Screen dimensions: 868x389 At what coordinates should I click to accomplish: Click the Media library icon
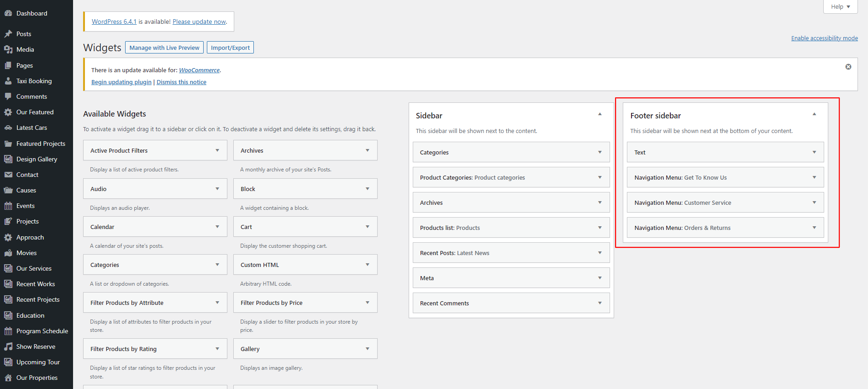(8, 49)
